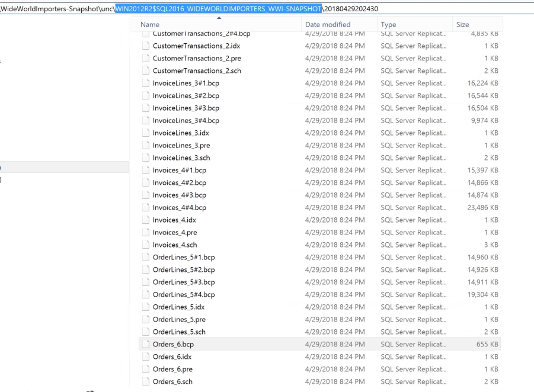This screenshot has height=392, width=534.
Task: Select the file name OrderLines_5#3.bcp
Action: pyautogui.click(x=184, y=282)
